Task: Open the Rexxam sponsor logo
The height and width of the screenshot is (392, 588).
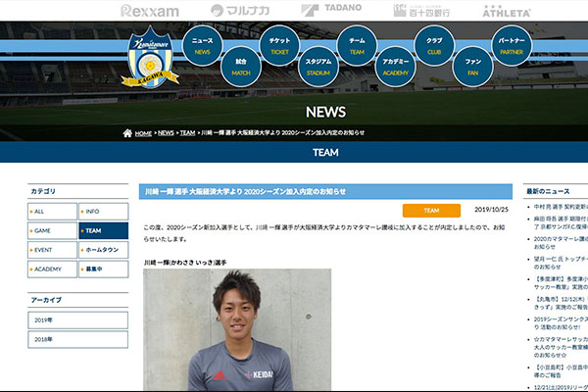Action: click(149, 11)
